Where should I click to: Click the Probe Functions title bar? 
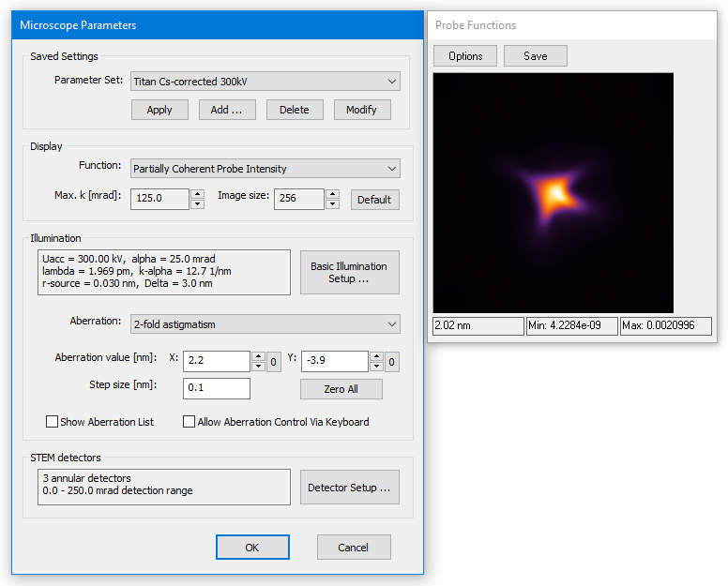coord(572,25)
